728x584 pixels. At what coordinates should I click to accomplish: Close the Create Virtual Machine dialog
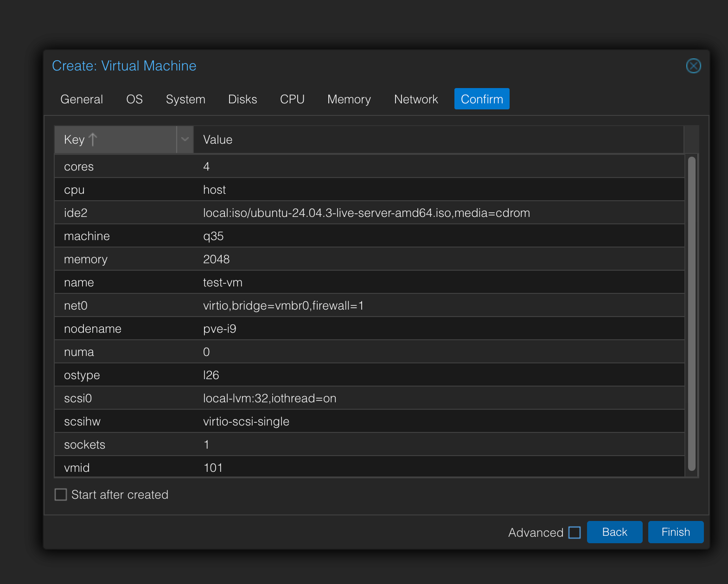pyautogui.click(x=693, y=66)
